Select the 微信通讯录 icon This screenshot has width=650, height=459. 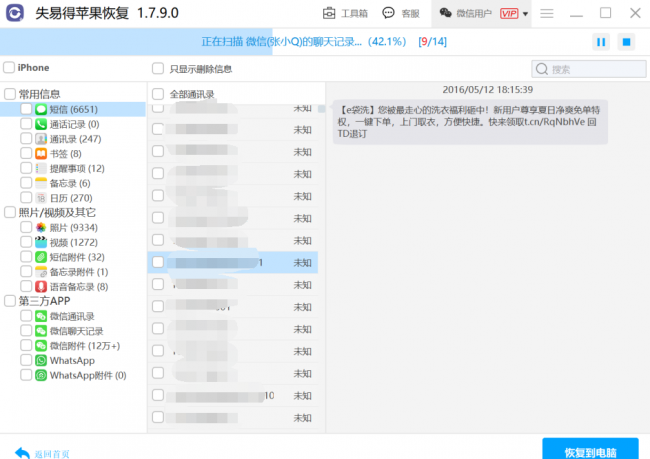[x=41, y=316]
